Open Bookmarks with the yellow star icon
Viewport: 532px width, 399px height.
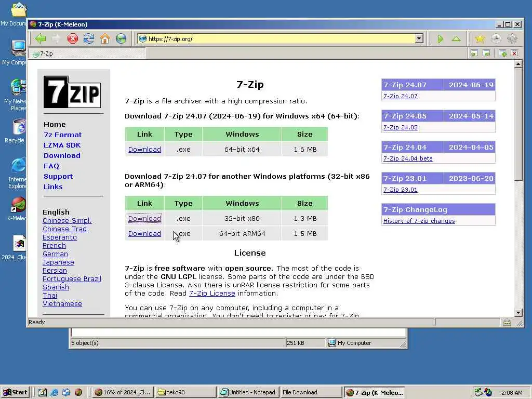point(480,38)
